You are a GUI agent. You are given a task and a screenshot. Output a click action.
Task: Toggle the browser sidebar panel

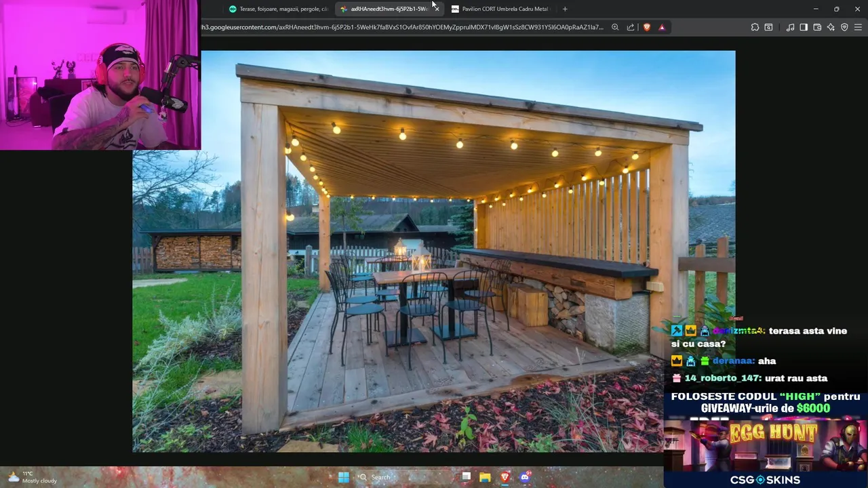[804, 27]
